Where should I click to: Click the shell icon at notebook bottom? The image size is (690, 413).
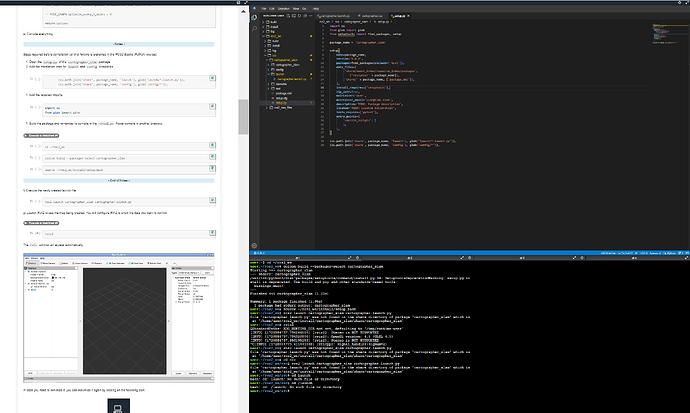coord(119,406)
